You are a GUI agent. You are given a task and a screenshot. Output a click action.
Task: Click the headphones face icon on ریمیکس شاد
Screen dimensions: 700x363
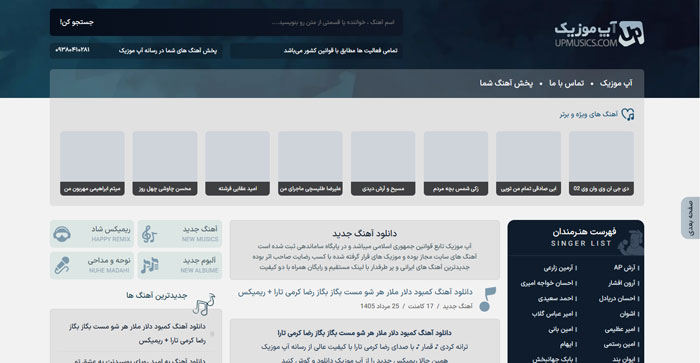point(62,234)
